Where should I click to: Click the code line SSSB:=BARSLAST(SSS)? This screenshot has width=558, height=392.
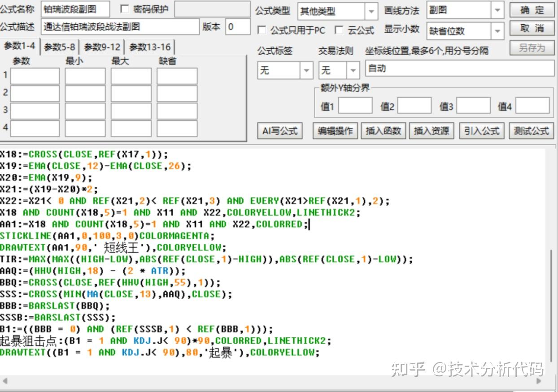point(57,318)
